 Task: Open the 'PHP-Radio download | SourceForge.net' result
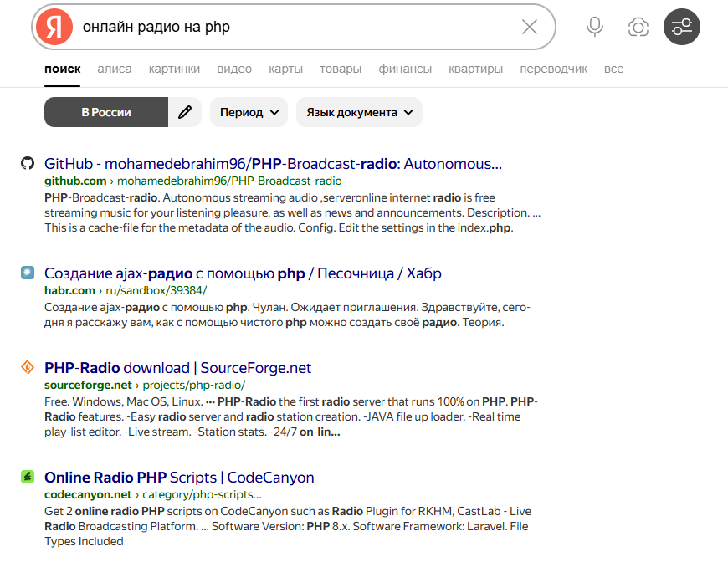[177, 368]
